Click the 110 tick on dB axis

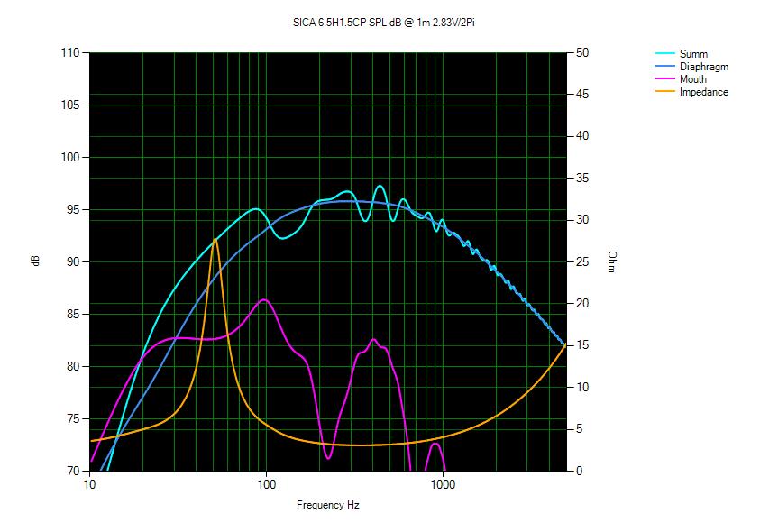(x=69, y=53)
